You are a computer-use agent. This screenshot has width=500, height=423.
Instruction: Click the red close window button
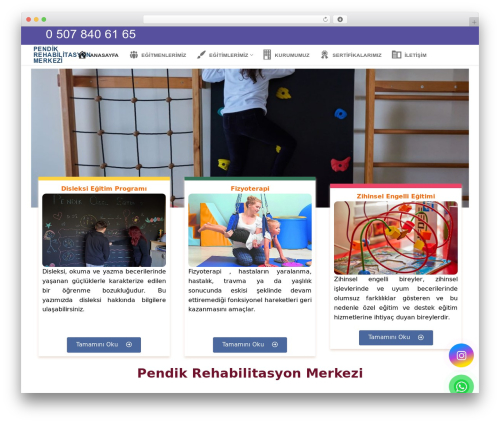29,20
